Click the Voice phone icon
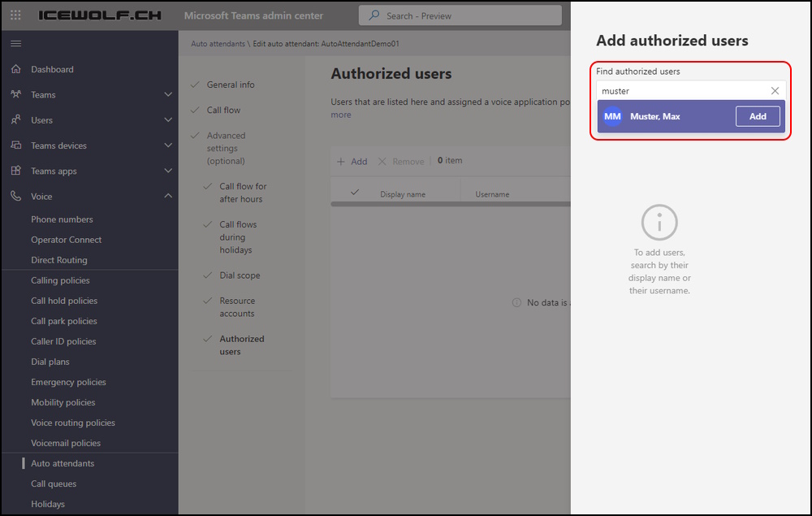812x516 pixels. [16, 196]
